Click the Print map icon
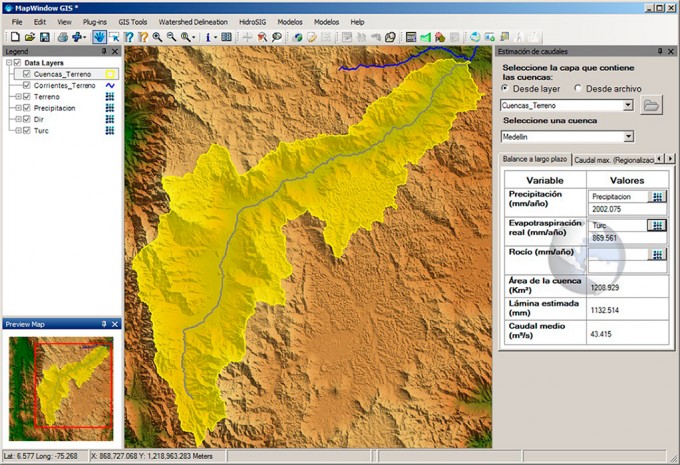 (x=62, y=37)
